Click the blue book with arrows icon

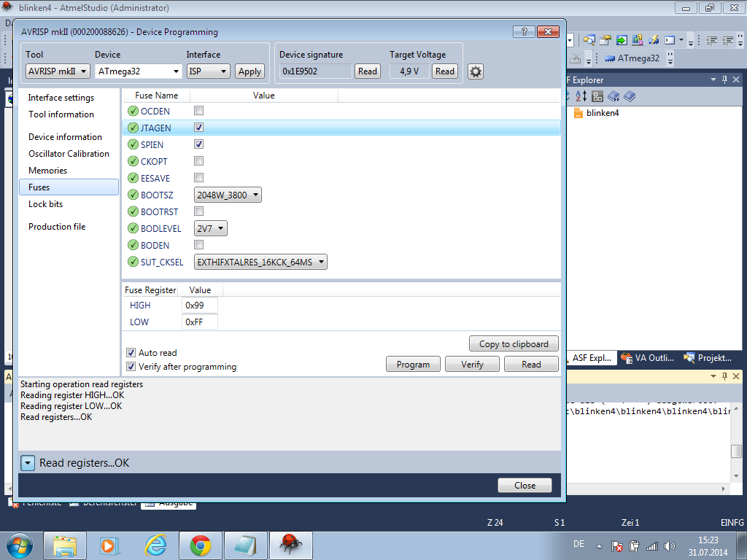point(614,96)
